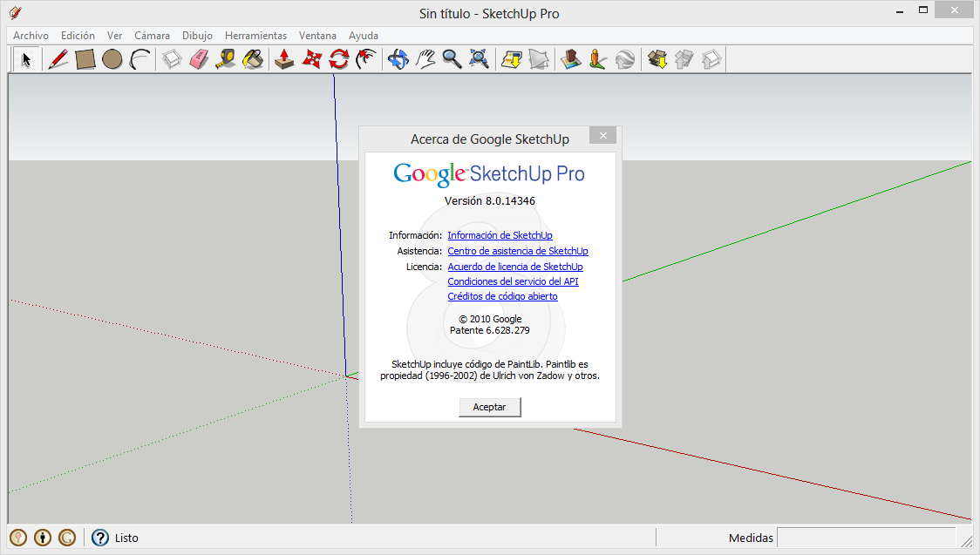Open Centro de asistencia de SketchUp link
The height and width of the screenshot is (555, 980).
tap(518, 251)
